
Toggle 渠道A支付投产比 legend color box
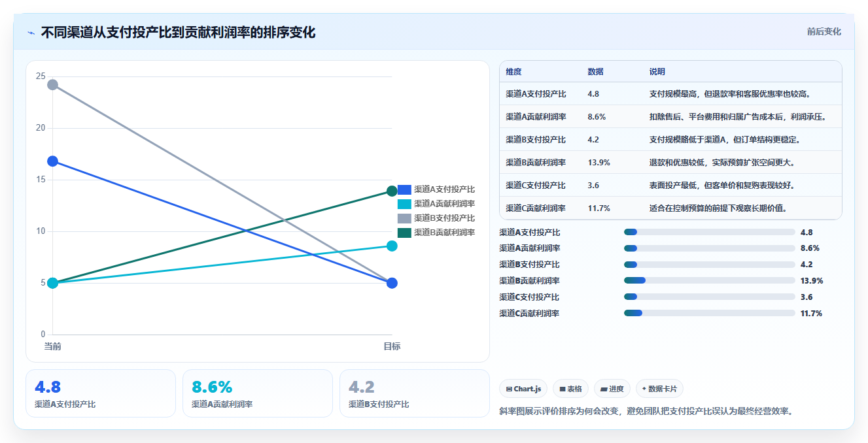coord(404,189)
